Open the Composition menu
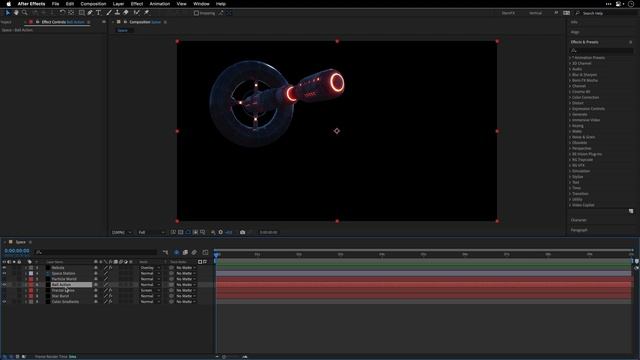This screenshot has width=640, height=360. click(x=93, y=4)
